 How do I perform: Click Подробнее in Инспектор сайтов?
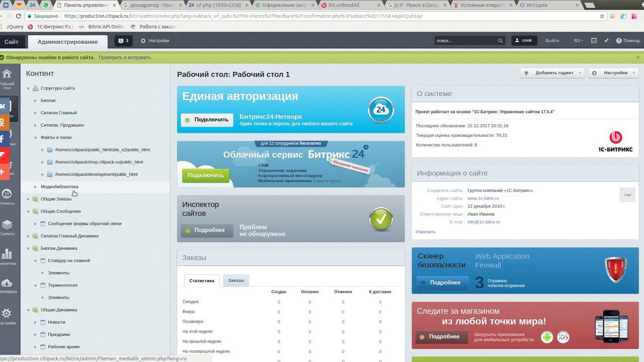[x=207, y=230]
